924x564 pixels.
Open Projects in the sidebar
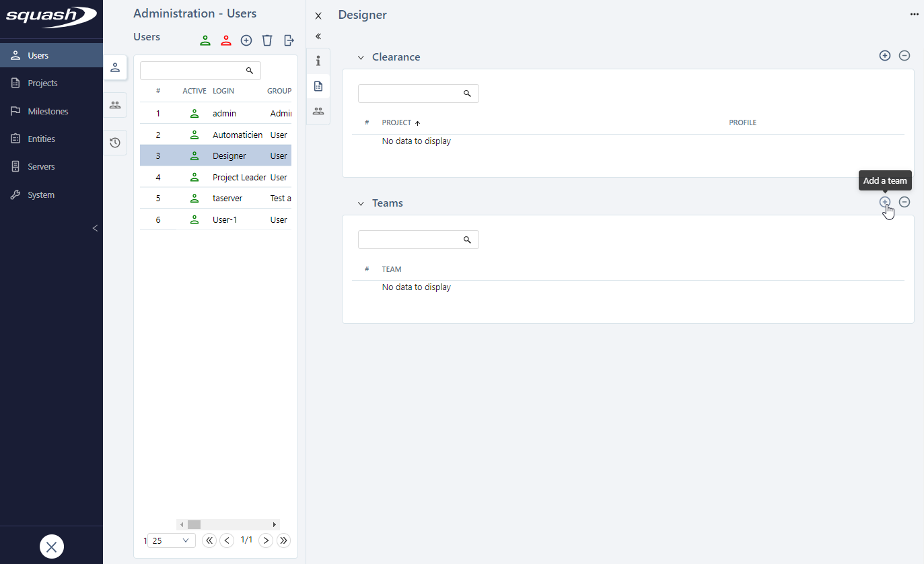[x=42, y=83]
